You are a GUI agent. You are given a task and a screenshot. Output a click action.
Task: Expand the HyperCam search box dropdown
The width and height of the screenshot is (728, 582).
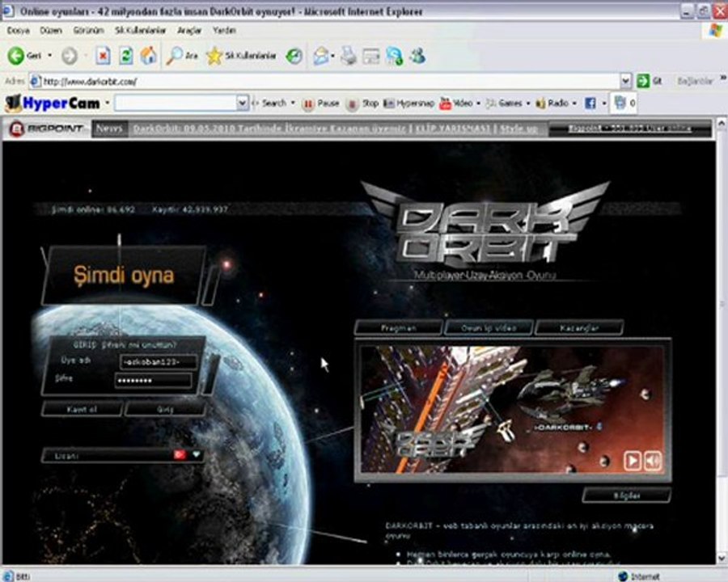point(242,103)
